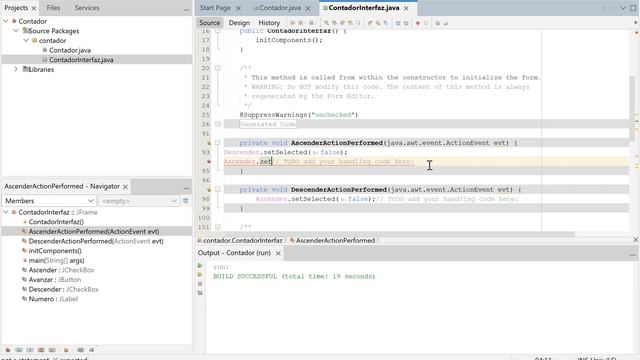
Task: Toggle Show Non-Public Members in Navigator
Action: pos(41,350)
